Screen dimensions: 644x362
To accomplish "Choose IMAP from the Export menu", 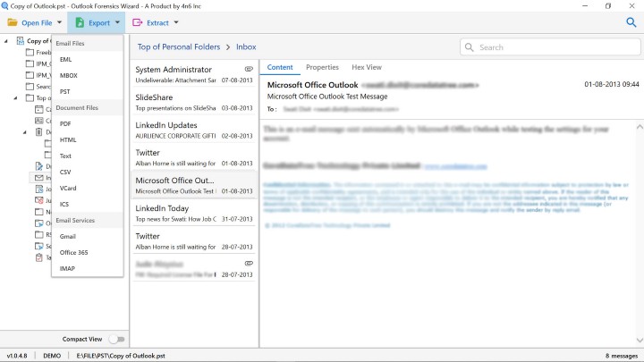I will click(x=88, y=268).
